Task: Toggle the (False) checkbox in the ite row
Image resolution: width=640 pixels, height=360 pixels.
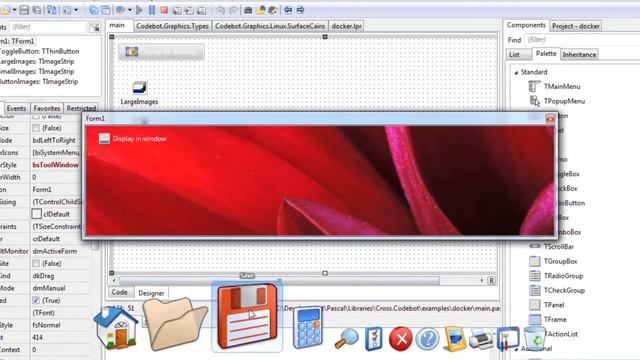Action: (36, 264)
